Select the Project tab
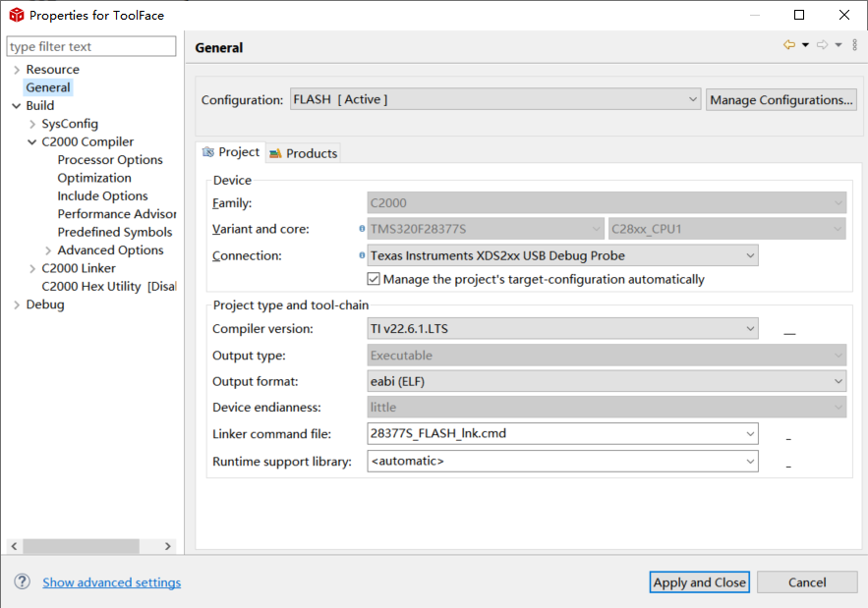Viewport: 868px width, 608px height. point(231,152)
